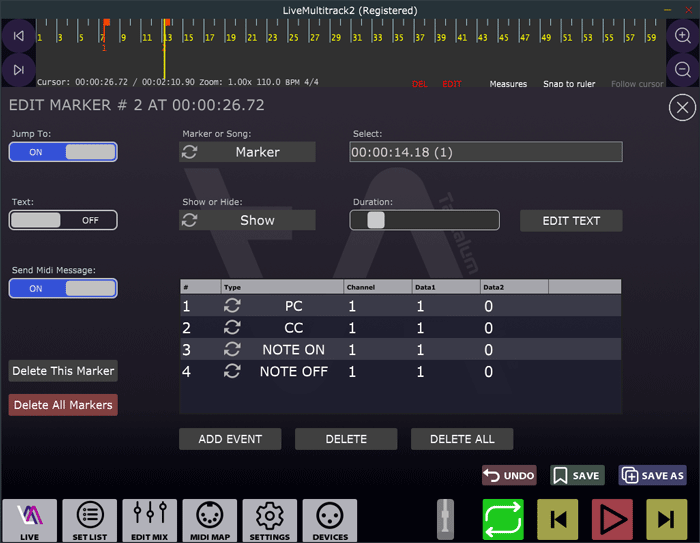Start playback with the red play button
The width and height of the screenshot is (700, 543).
tap(612, 519)
